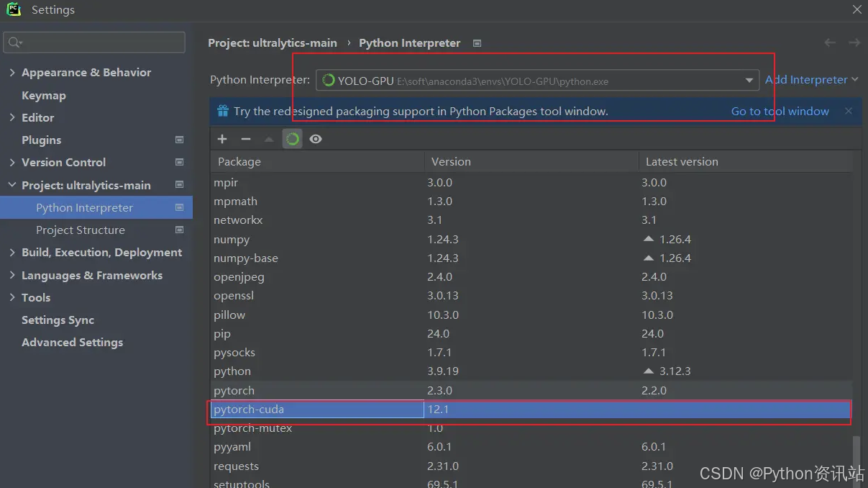
Task: Dismiss the redesigned packaging banner
Action: pyautogui.click(x=849, y=111)
